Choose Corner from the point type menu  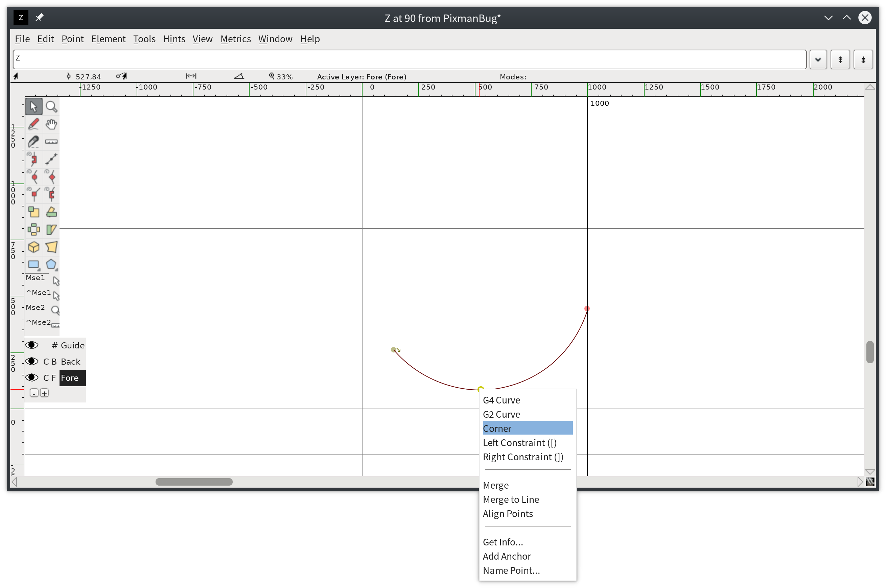click(x=497, y=428)
